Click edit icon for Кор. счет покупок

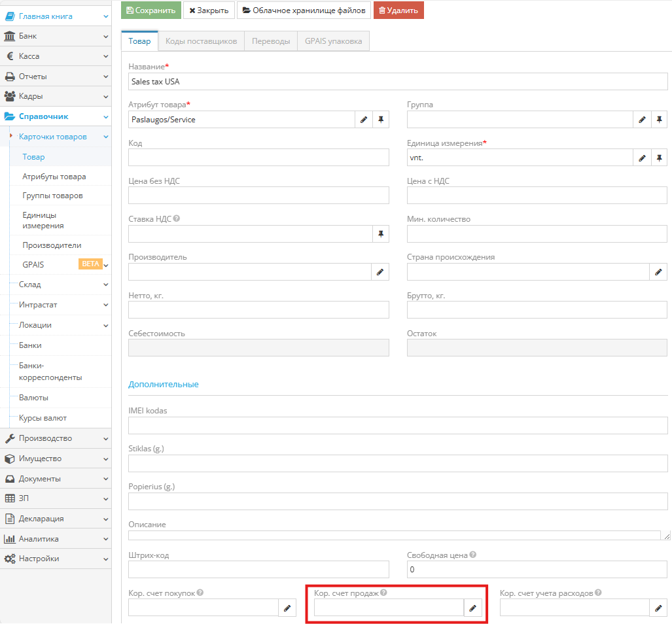coord(287,608)
